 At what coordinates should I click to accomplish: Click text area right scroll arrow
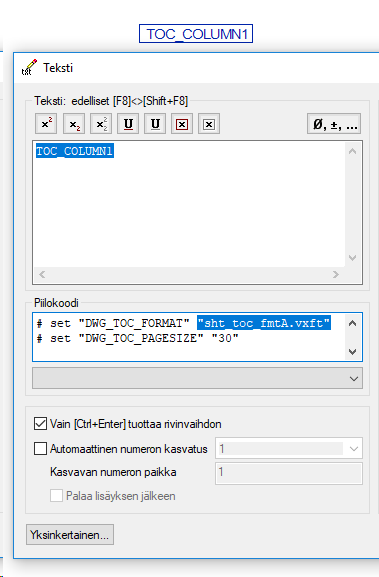click(x=336, y=275)
